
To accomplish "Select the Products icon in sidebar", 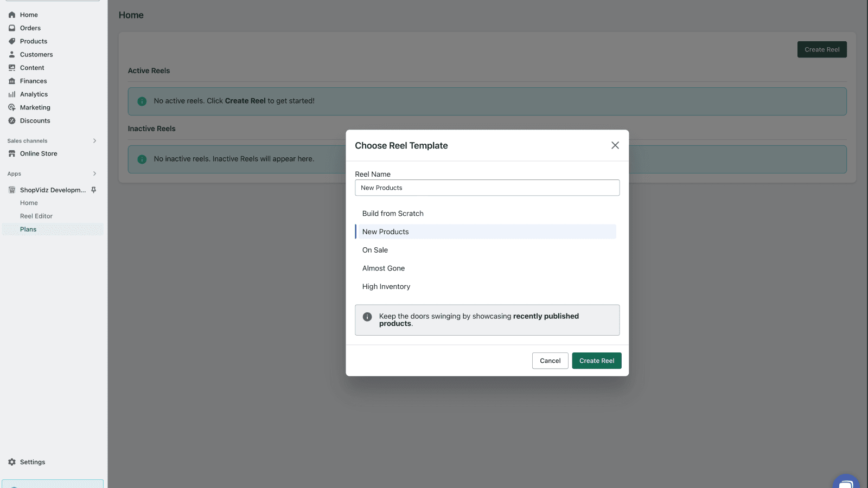I will point(12,41).
